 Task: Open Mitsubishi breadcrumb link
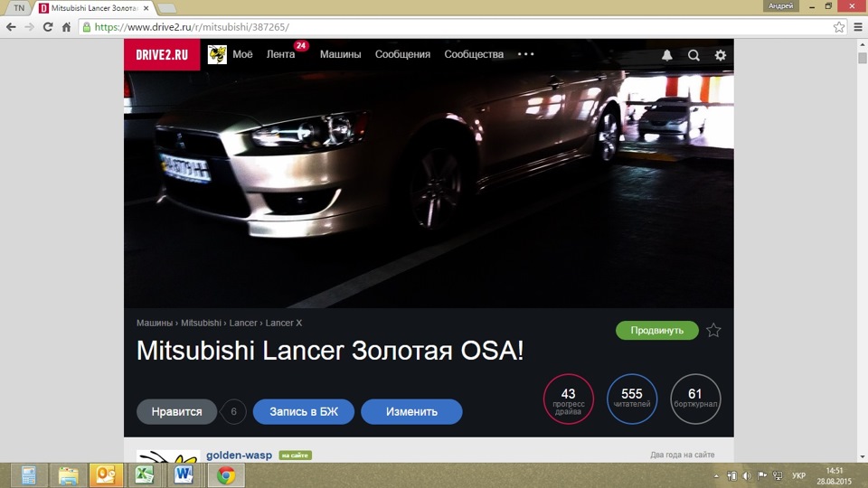click(201, 324)
